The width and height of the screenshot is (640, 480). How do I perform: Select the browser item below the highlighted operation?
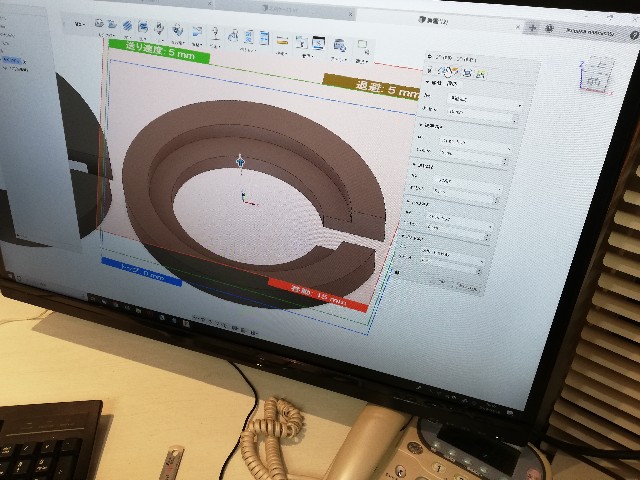point(16,70)
